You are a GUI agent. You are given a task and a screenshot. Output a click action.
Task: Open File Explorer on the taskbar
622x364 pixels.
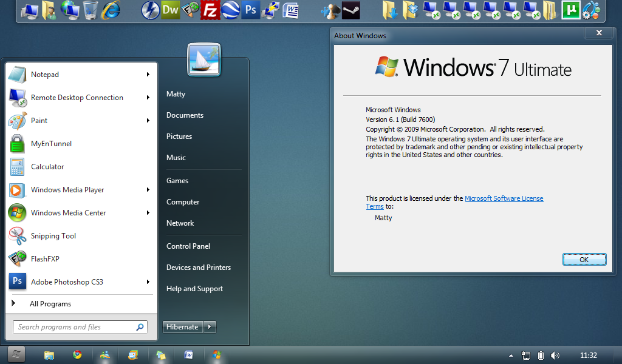(49, 355)
